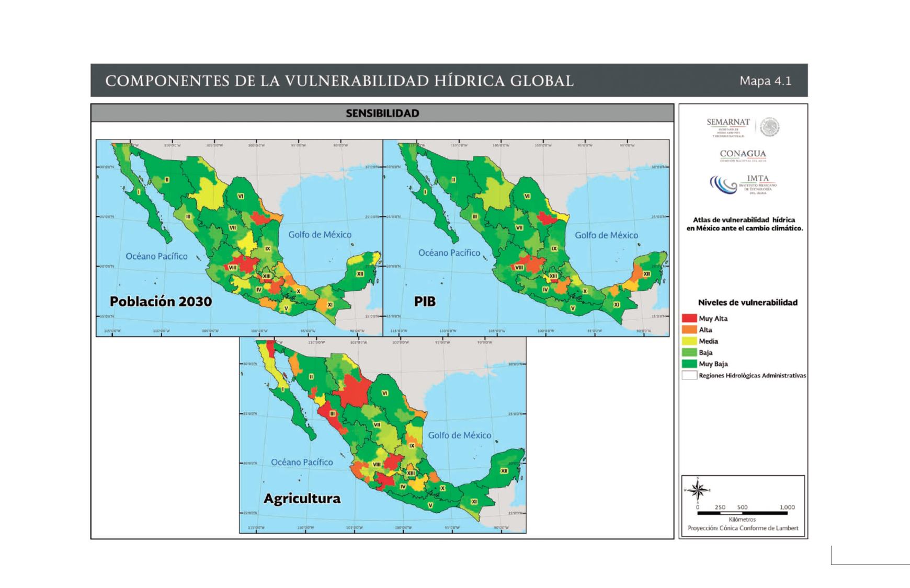Click the 'Baja' legend label
The height and width of the screenshot is (588, 910).
706,353
